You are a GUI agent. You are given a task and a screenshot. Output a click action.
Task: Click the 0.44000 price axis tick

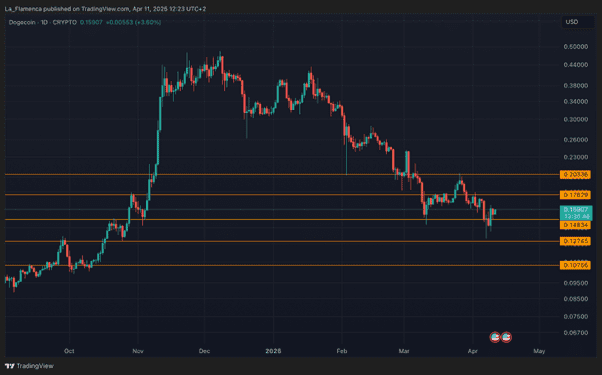click(x=576, y=65)
